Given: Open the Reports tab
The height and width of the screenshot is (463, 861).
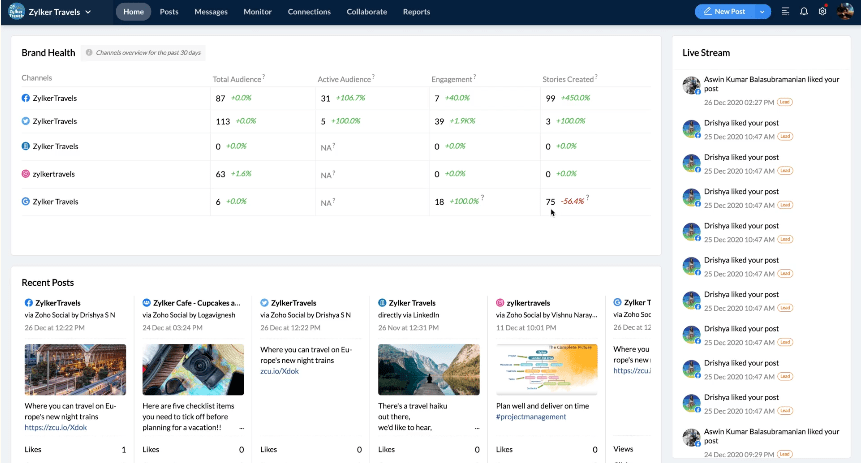Looking at the screenshot, I should [417, 12].
